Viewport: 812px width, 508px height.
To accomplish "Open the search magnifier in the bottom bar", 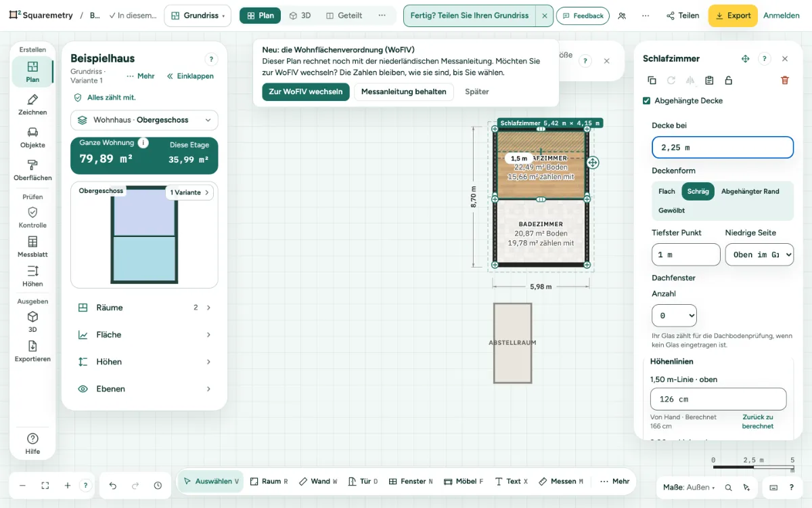I will click(728, 487).
